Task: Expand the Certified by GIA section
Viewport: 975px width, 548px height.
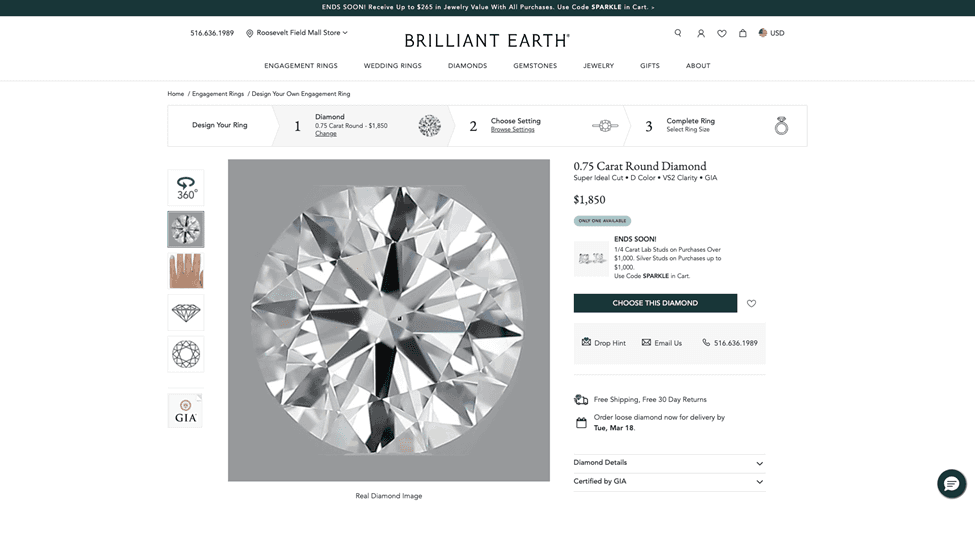Action: pos(669,481)
